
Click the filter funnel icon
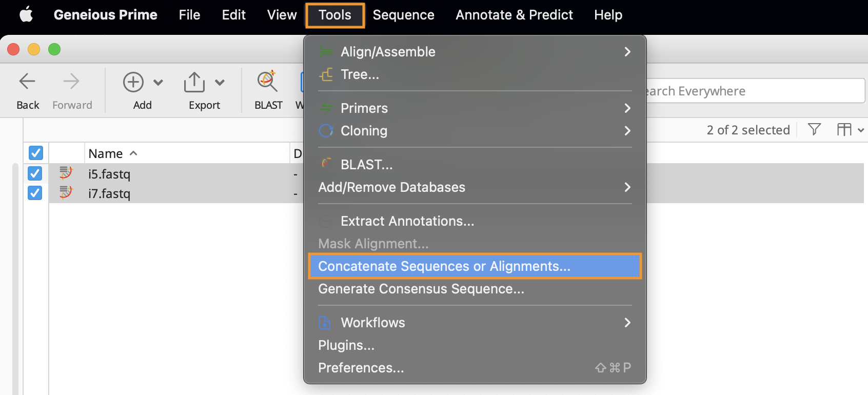[x=814, y=129]
